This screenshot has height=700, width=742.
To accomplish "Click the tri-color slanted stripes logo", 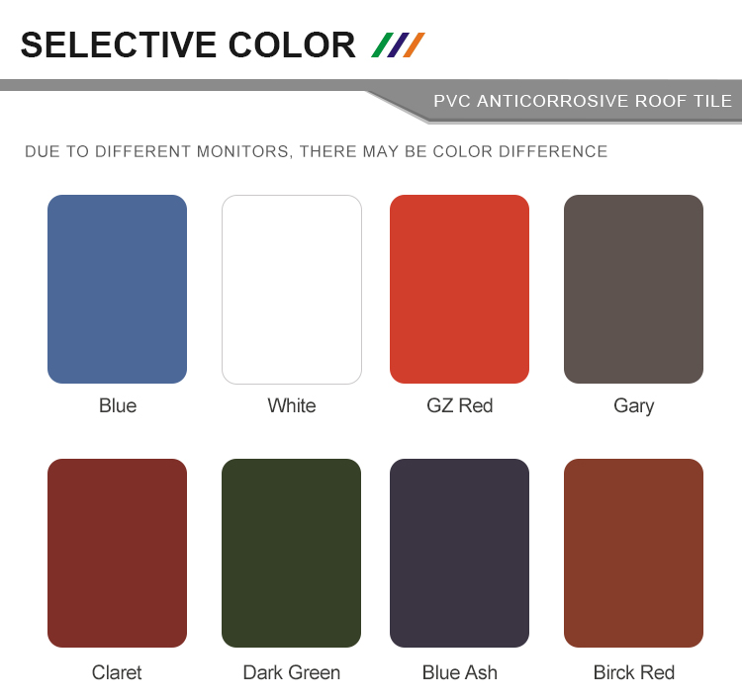I will [398, 44].
